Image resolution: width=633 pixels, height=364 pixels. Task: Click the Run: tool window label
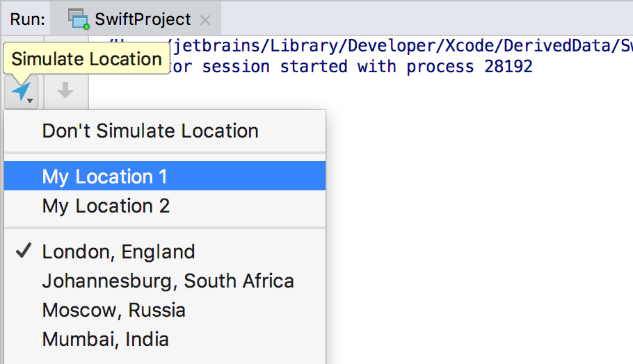coord(28,19)
